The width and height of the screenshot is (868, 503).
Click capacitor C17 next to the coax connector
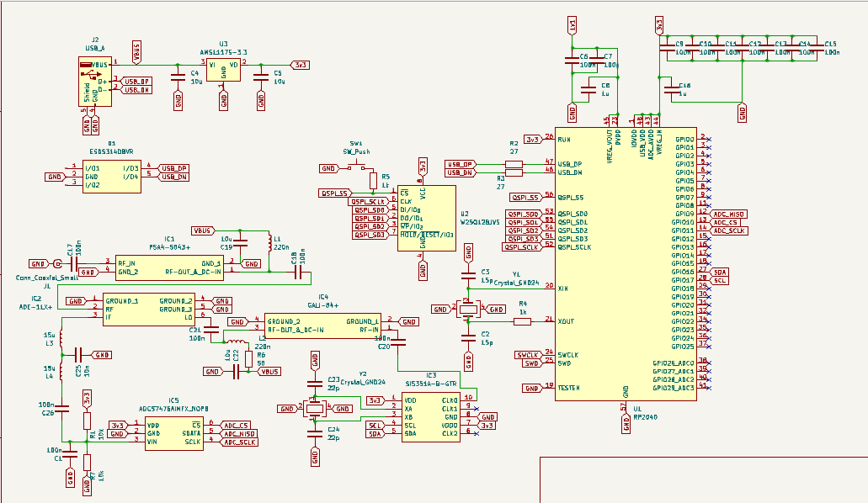click(73, 264)
